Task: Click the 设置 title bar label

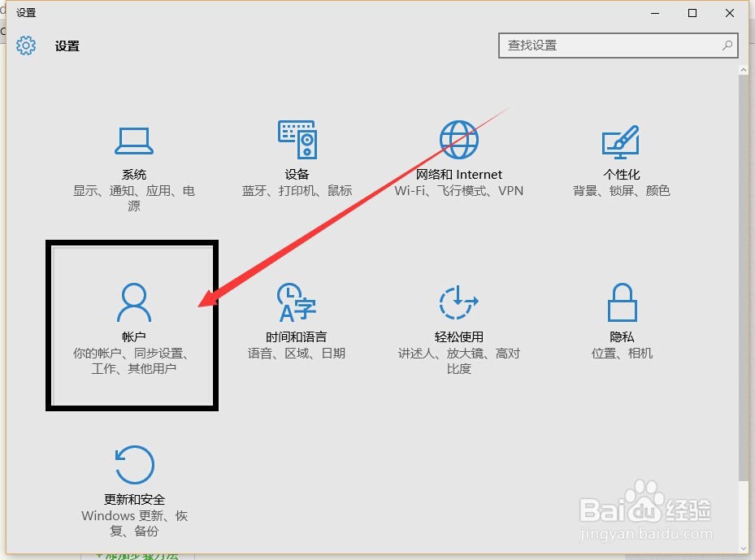Action: pos(24,12)
